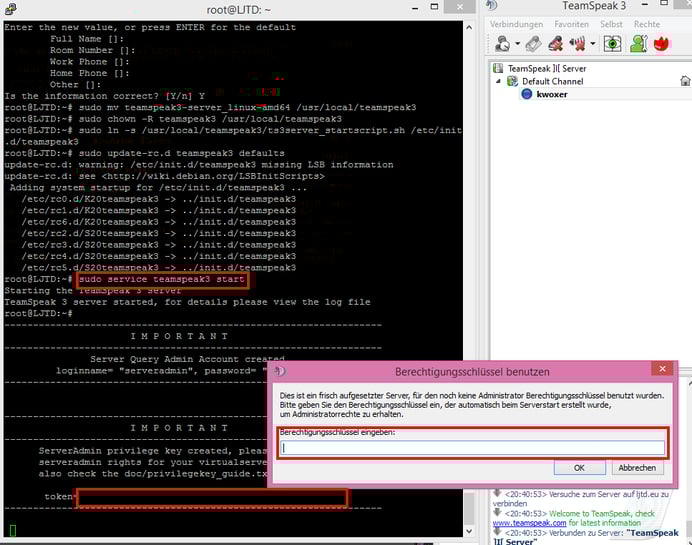Open the away status dropdown arrow
This screenshot has width=692, height=545.
[x=515, y=45]
